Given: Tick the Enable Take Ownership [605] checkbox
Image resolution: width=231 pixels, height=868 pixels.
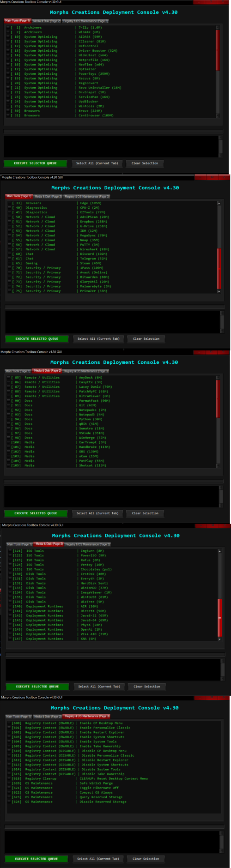Looking at the screenshot, I should [x=10, y=746].
